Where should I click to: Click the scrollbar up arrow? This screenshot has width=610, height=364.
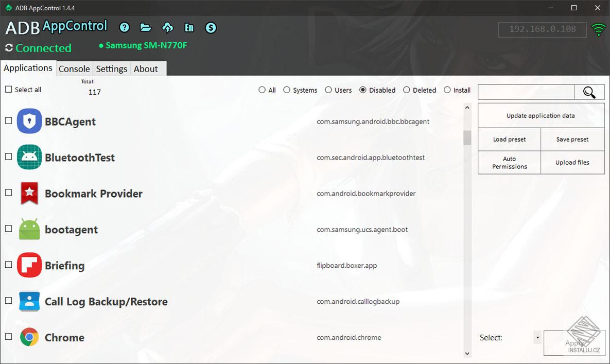[467, 107]
